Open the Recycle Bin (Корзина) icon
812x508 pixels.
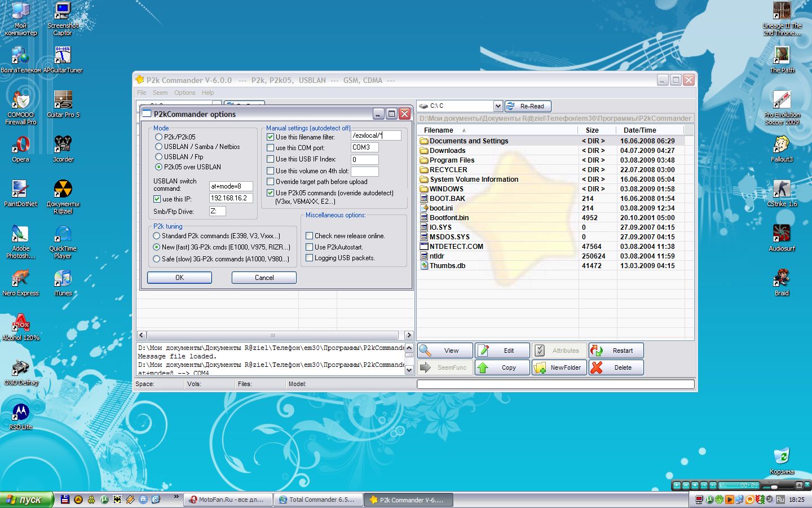point(782,461)
